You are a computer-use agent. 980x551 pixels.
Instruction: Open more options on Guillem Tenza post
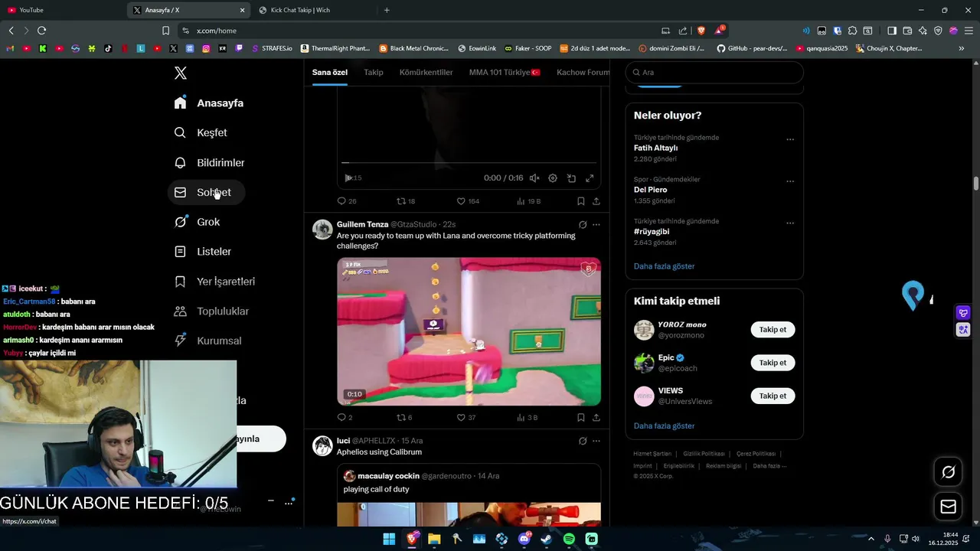pyautogui.click(x=596, y=225)
